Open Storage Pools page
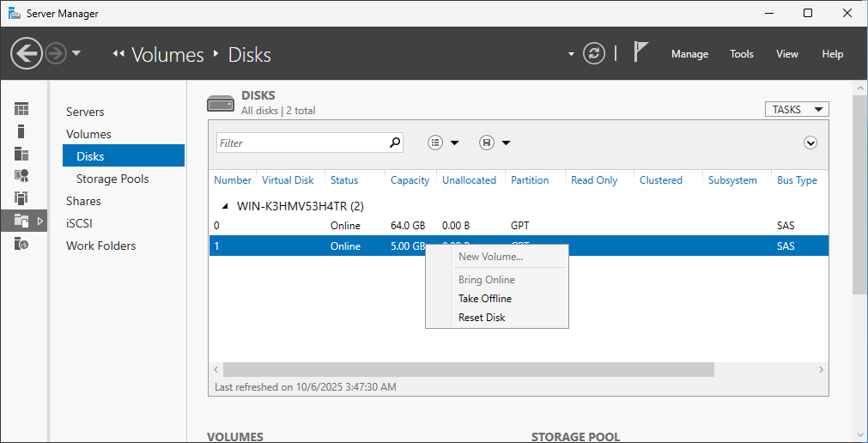This screenshot has width=868, height=443. click(112, 179)
